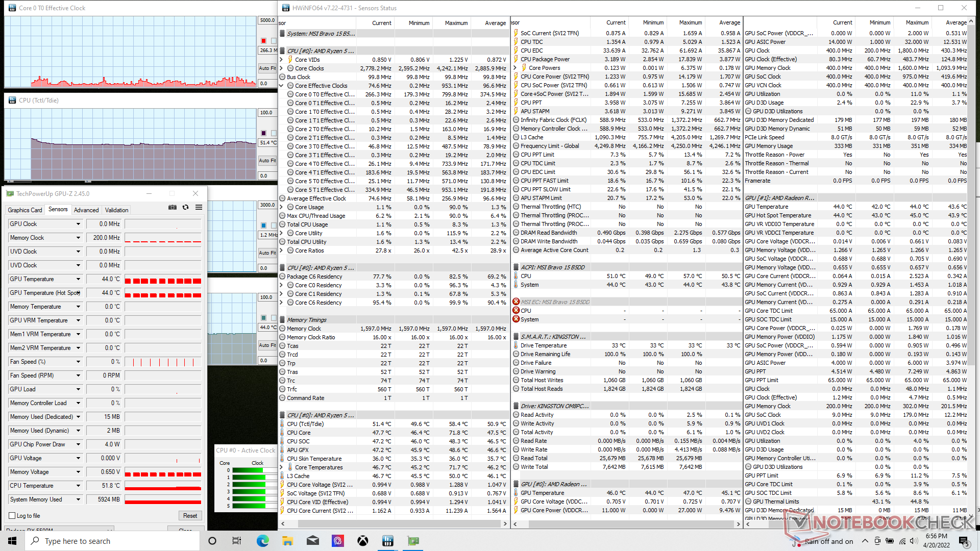980x551 pixels.
Task: Click the GPU-Z title bar icon
Action: pyautogui.click(x=10, y=193)
